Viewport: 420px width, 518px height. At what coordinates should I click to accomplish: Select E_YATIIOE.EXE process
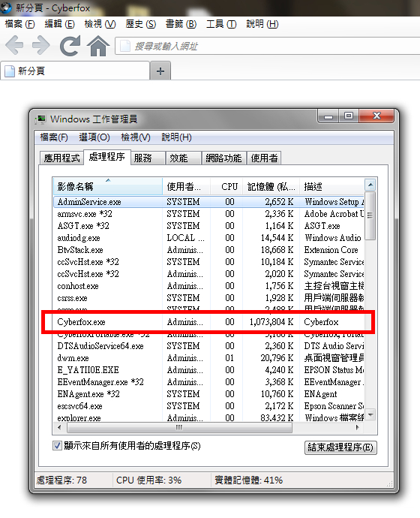pos(208,370)
